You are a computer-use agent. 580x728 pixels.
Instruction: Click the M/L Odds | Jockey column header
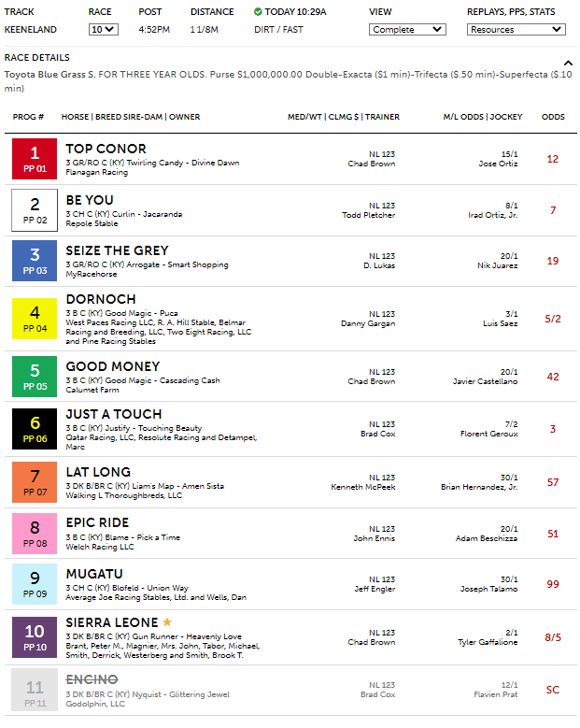(483, 117)
